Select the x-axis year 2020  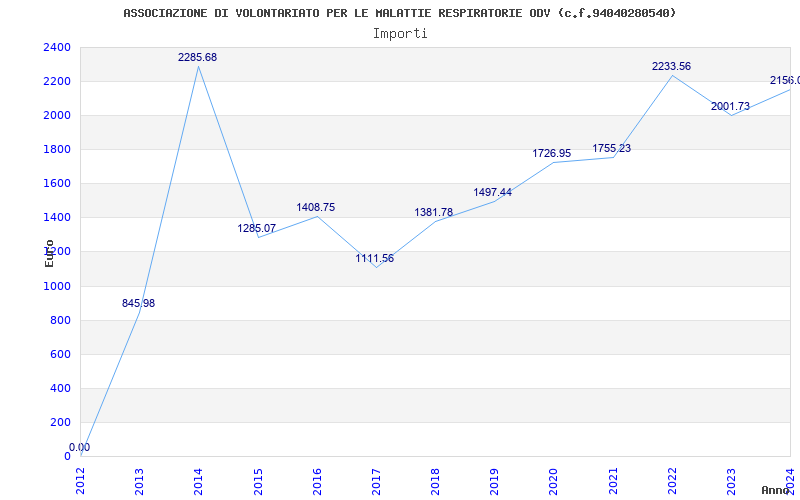[554, 481]
